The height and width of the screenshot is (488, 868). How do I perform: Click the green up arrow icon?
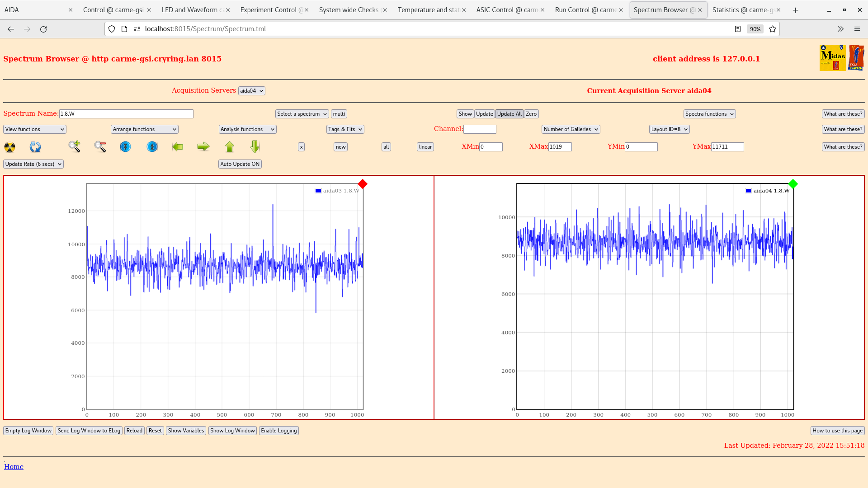click(230, 146)
